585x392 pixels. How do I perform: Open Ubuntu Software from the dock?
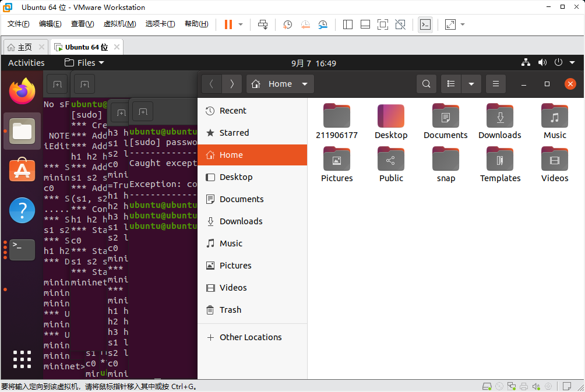point(22,169)
